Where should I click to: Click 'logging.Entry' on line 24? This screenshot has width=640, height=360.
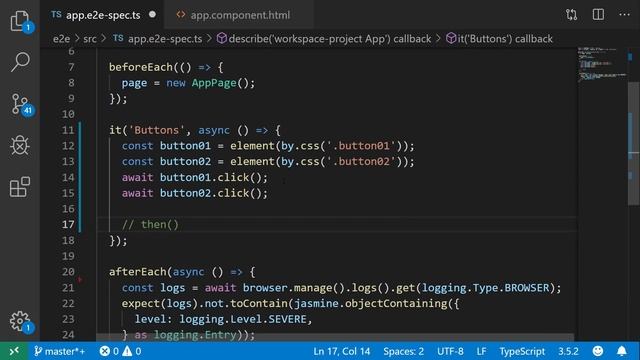tap(195, 335)
